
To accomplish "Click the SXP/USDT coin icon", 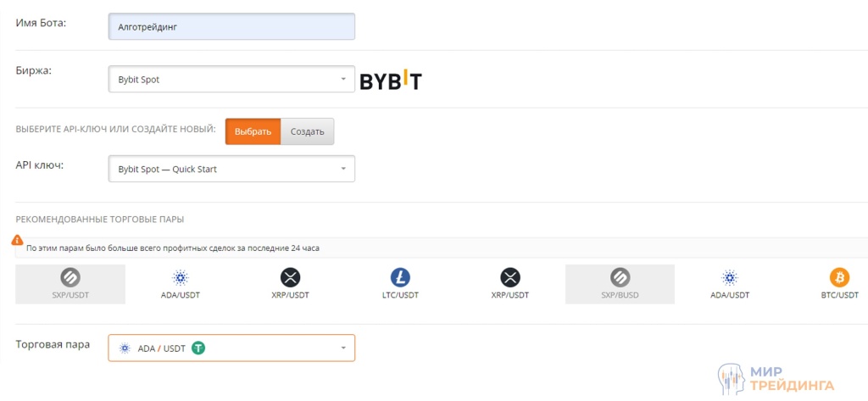I will (x=70, y=276).
